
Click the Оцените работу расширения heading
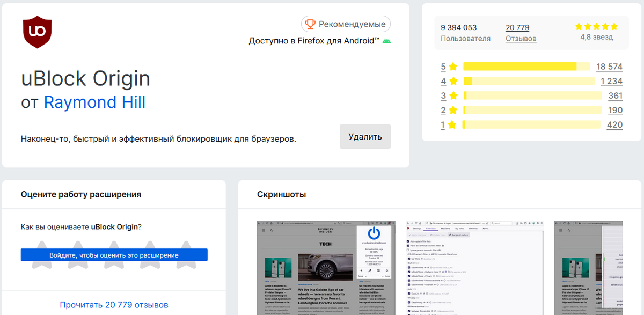tap(81, 194)
